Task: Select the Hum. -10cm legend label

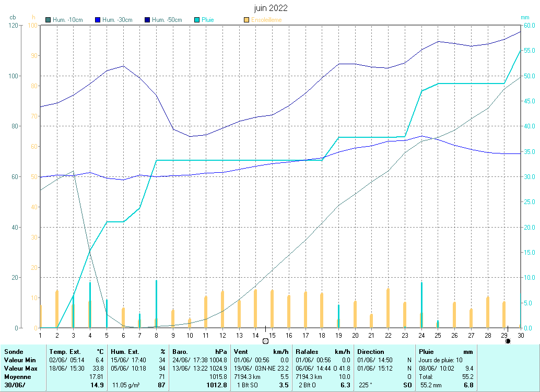Action: (68, 20)
